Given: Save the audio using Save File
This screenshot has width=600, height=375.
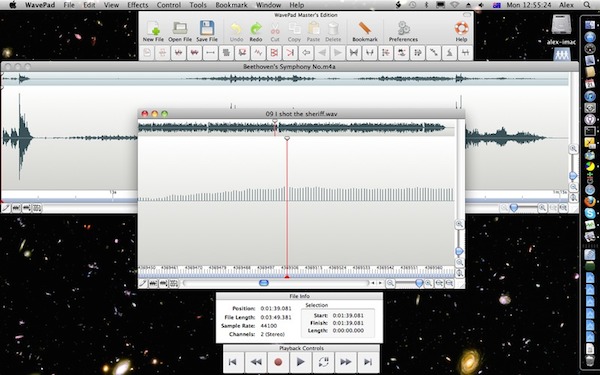Looking at the screenshot, I should (x=207, y=31).
